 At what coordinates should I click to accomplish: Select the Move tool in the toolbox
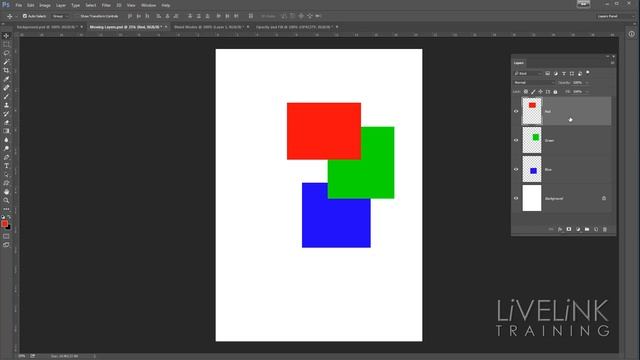tap(6, 36)
